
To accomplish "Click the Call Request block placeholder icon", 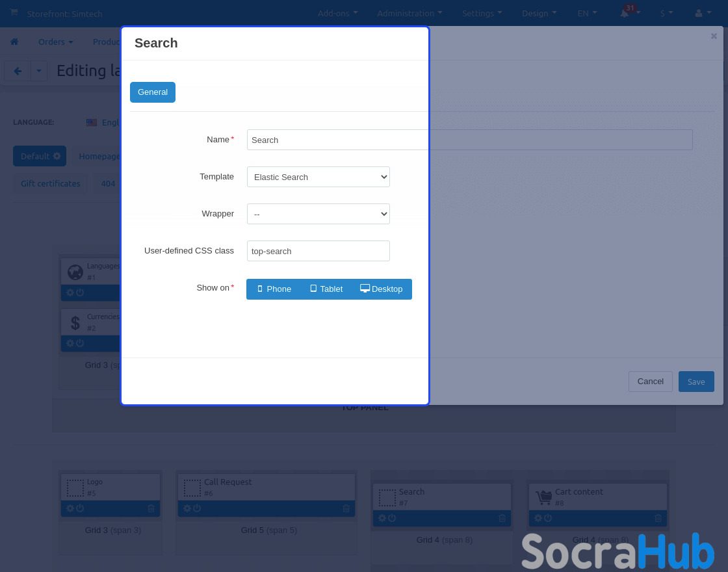I will (x=192, y=488).
